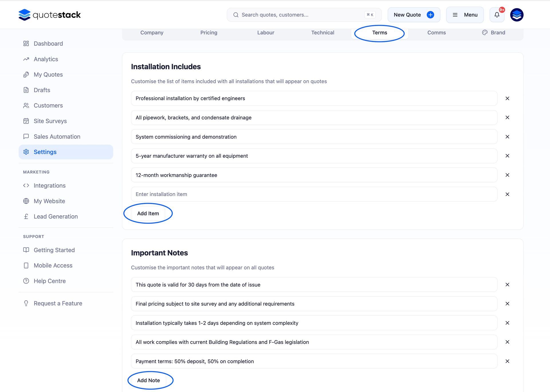This screenshot has width=550, height=392.
Task: Open the notifications bell
Action: click(x=497, y=15)
